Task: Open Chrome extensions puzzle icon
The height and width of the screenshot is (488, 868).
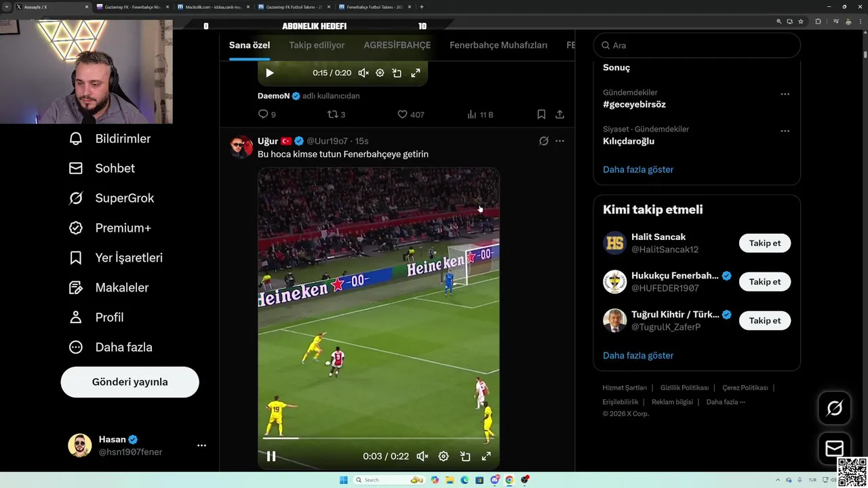Action: (x=818, y=22)
